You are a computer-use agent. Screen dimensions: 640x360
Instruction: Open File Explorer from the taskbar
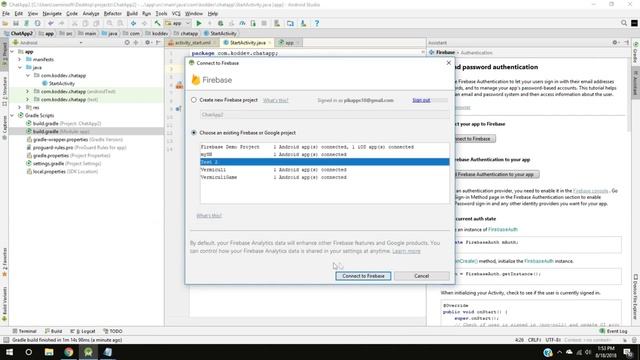tap(49, 352)
